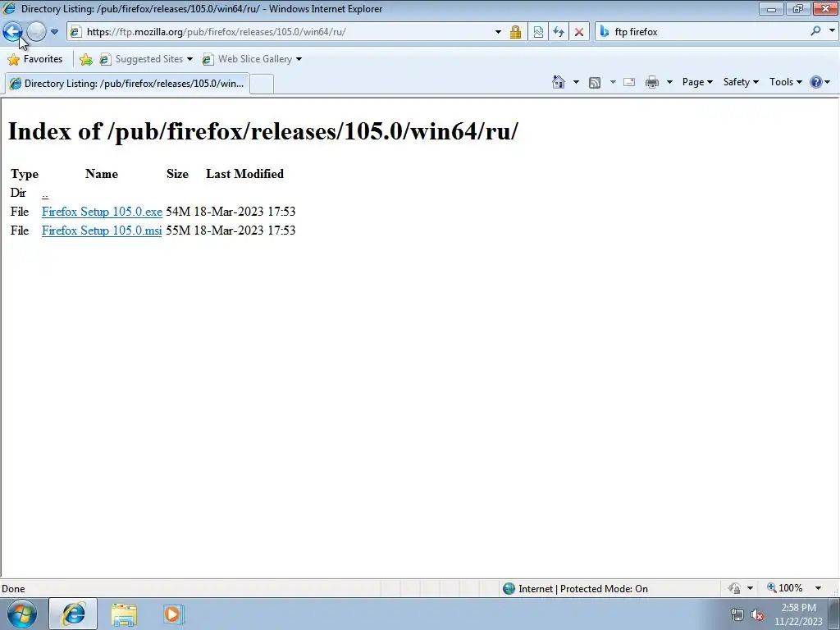View the security report padlock icon

(515, 32)
